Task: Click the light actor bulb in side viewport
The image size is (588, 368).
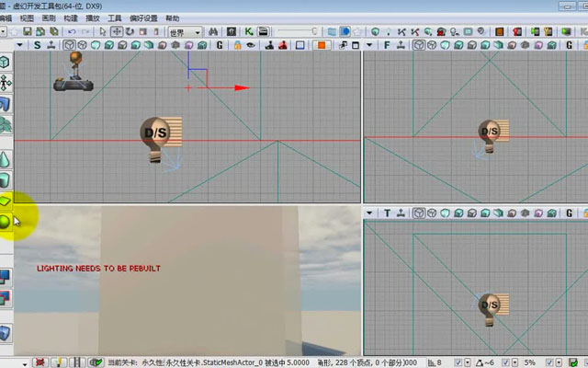Action: tap(156, 138)
